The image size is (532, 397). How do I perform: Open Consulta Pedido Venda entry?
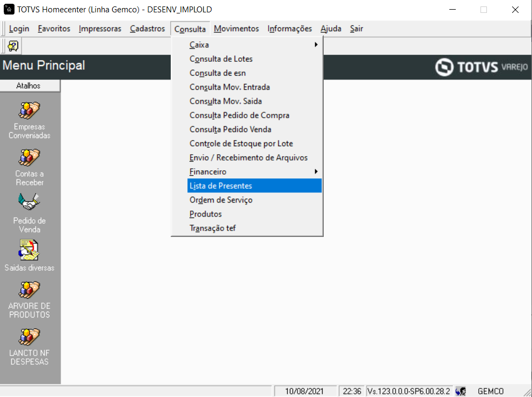[x=254, y=129]
